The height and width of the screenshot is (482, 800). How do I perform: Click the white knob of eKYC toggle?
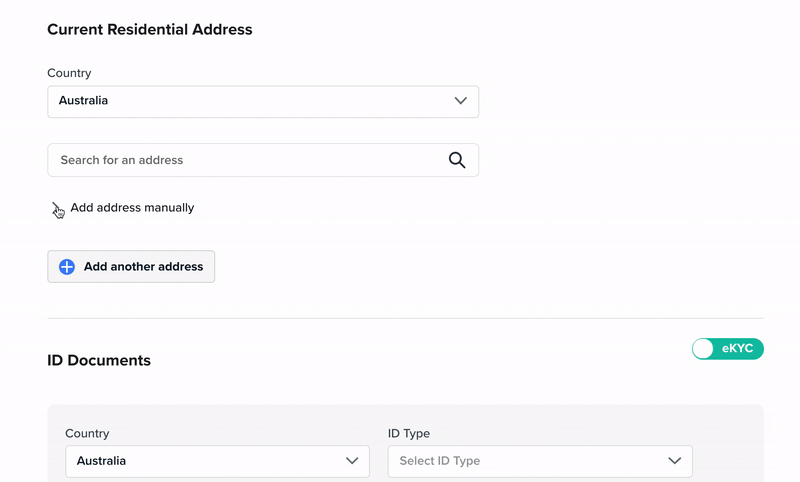click(703, 349)
